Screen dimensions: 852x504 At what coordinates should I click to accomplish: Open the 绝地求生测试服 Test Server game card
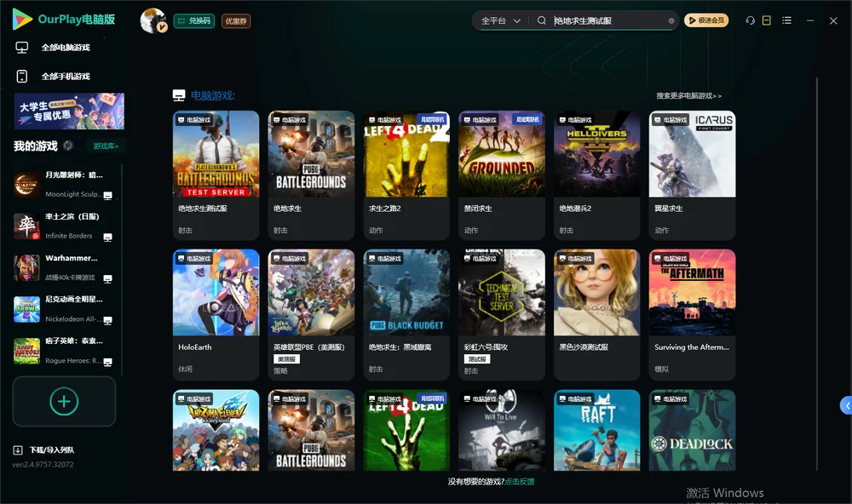(216, 175)
